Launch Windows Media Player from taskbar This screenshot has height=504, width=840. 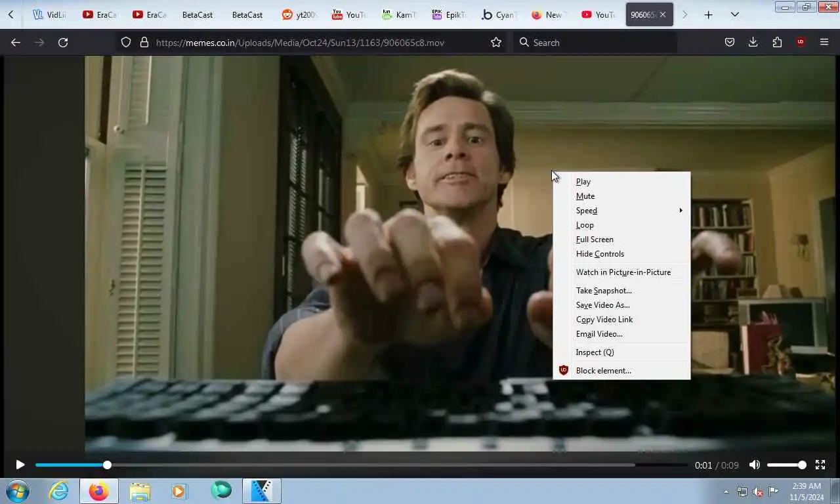[x=179, y=491]
